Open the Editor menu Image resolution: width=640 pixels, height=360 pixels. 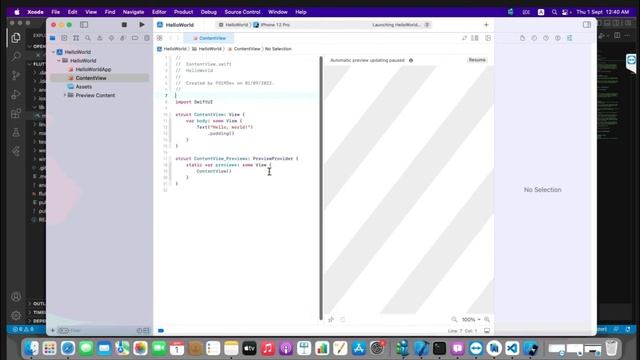(x=159, y=12)
